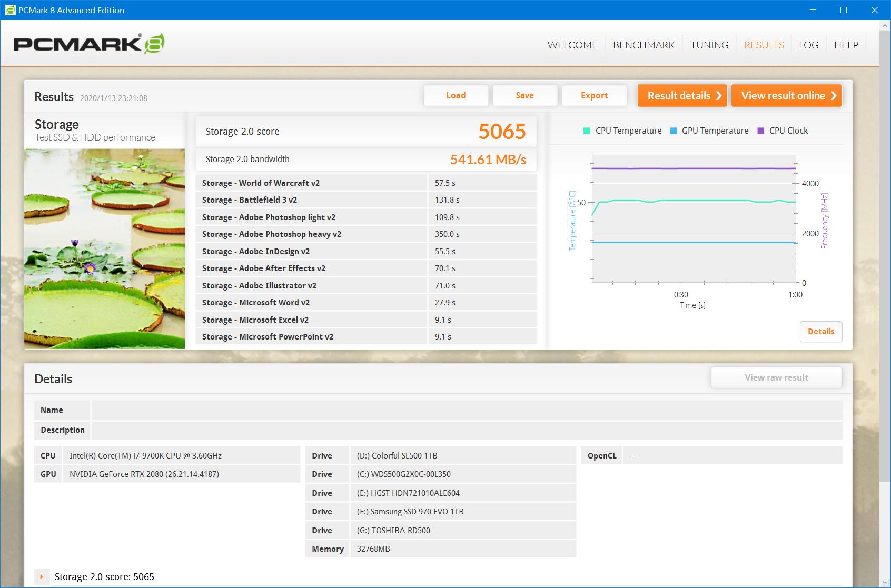Click the lily pond Storage thumbnail
Screen dimensions: 891x588
[104, 248]
